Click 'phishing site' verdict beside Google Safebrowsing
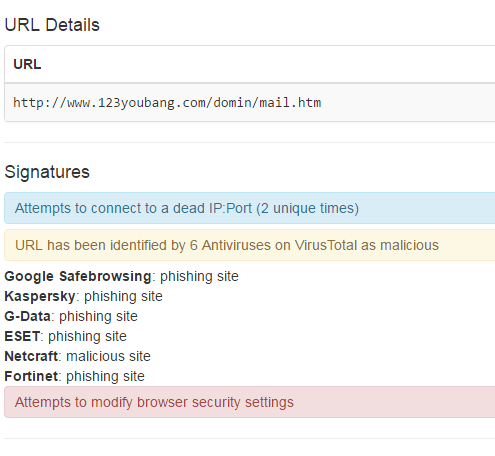495x456 pixels. pos(199,276)
